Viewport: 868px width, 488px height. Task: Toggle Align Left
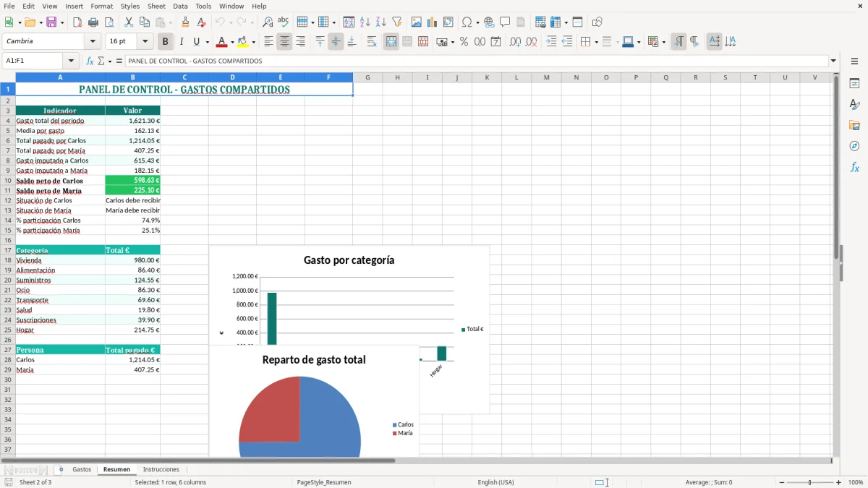click(x=269, y=42)
